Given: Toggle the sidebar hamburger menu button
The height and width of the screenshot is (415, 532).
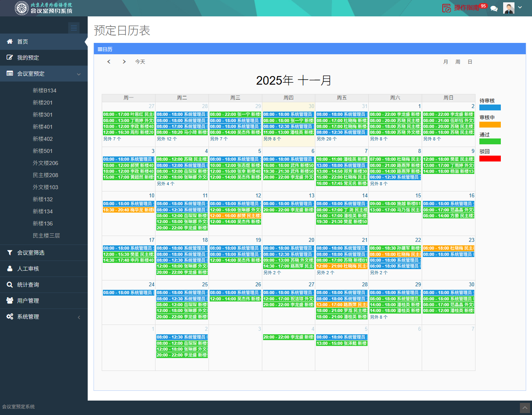Looking at the screenshot, I should 74,28.
